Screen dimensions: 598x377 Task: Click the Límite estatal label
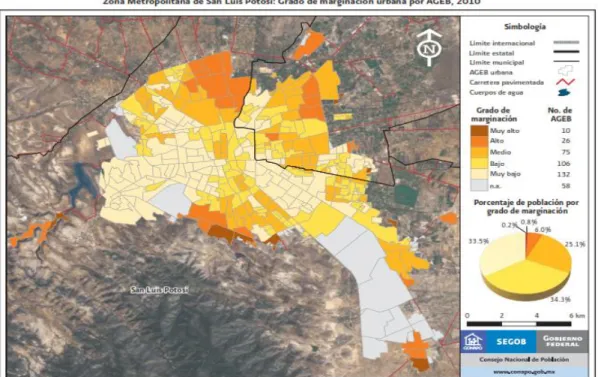point(491,53)
